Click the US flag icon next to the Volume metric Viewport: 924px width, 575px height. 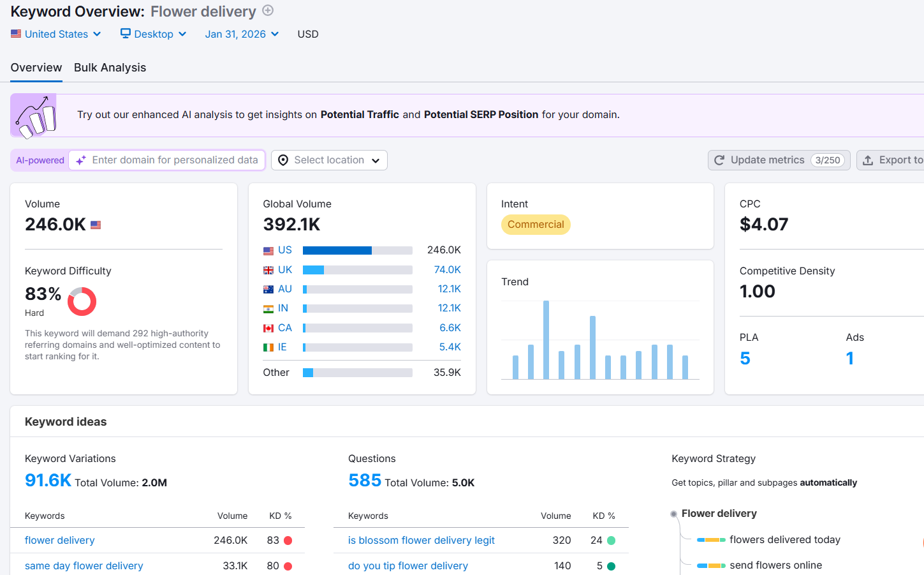[94, 224]
